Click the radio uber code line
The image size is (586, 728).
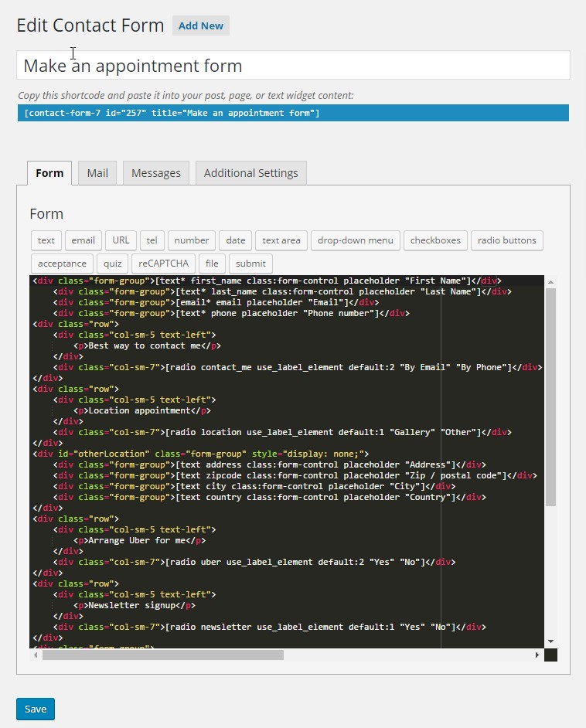tap(254, 562)
